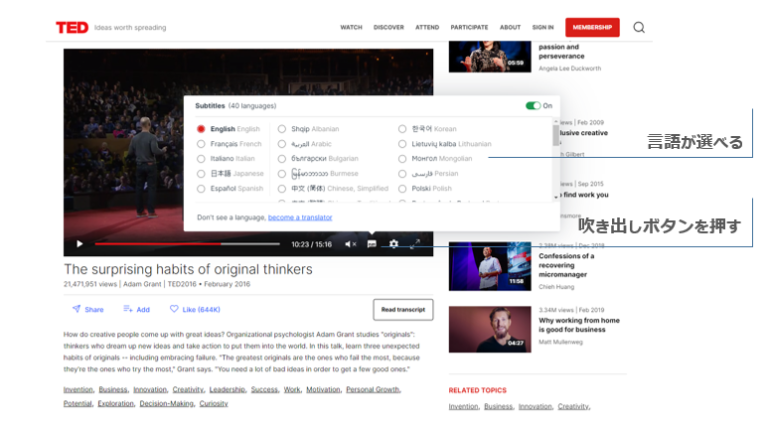Enter fullscreen with the expand icon
This screenshot has width=768, height=431.
click(415, 244)
